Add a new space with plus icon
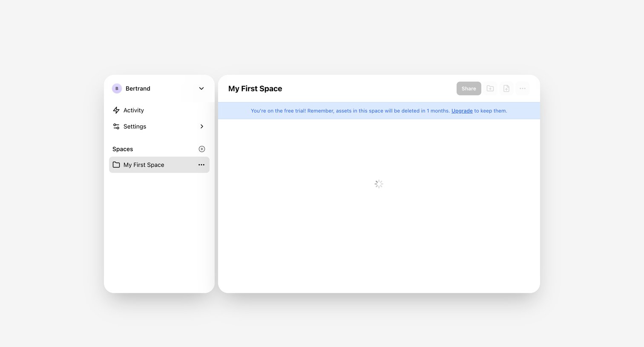Screen dimensions: 644x347 202,149
